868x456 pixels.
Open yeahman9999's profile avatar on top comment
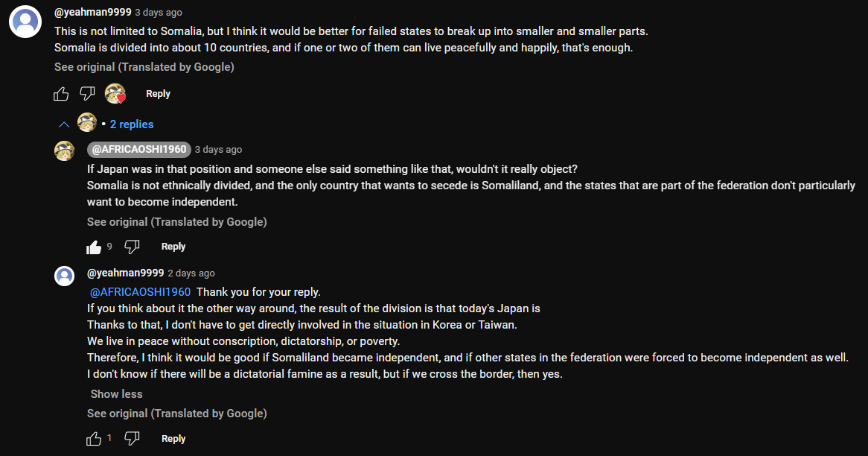pyautogui.click(x=25, y=22)
